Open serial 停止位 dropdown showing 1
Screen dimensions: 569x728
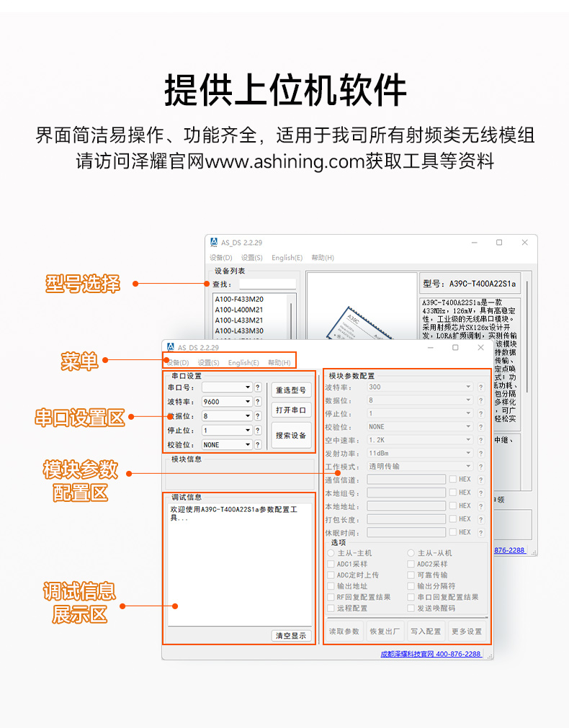(x=227, y=431)
